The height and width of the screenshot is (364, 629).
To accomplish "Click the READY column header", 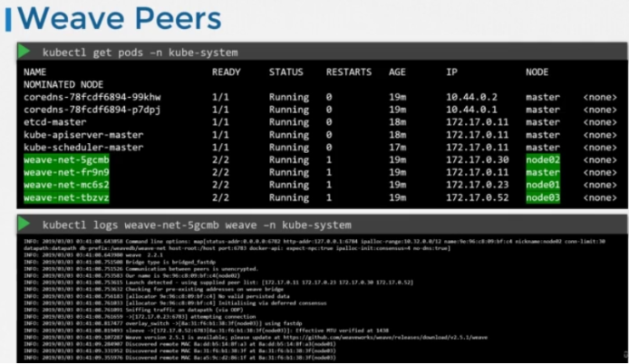I will click(x=227, y=72).
